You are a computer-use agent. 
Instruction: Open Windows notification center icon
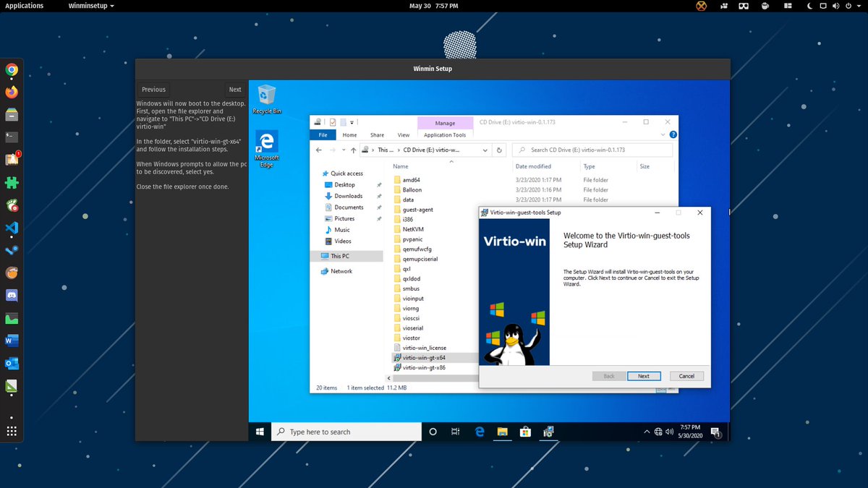tap(717, 432)
